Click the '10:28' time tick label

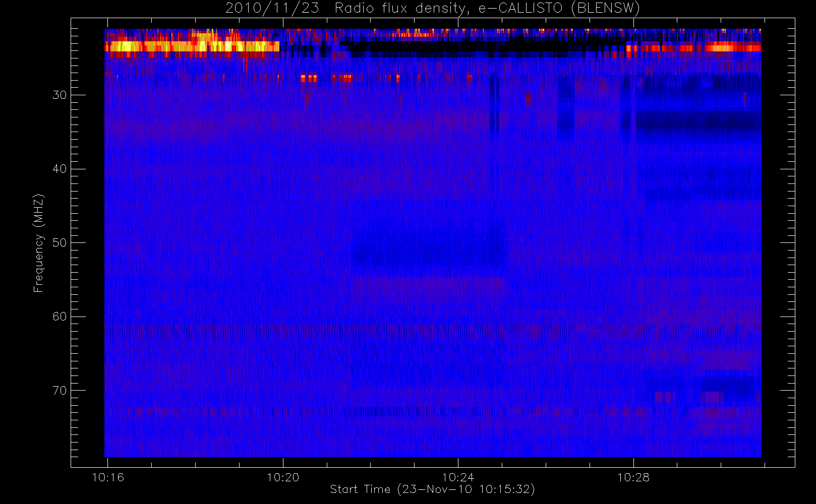click(633, 477)
